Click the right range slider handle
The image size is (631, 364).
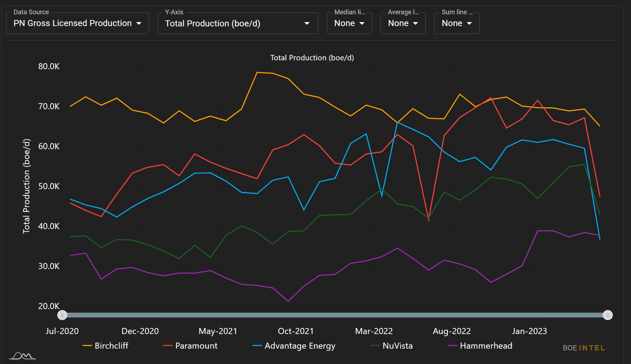(608, 315)
